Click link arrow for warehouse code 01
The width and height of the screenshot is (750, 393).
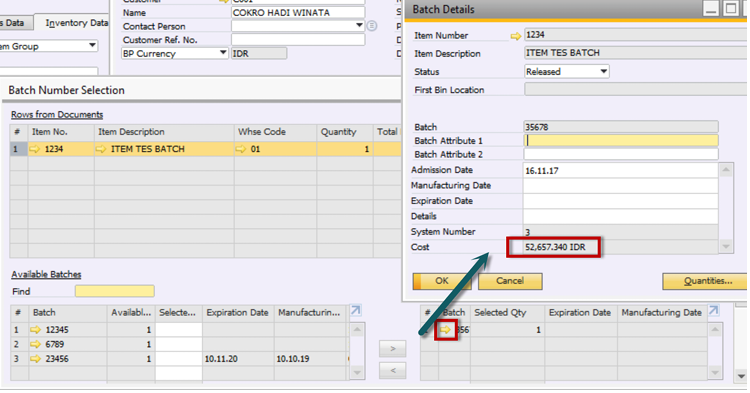(241, 149)
